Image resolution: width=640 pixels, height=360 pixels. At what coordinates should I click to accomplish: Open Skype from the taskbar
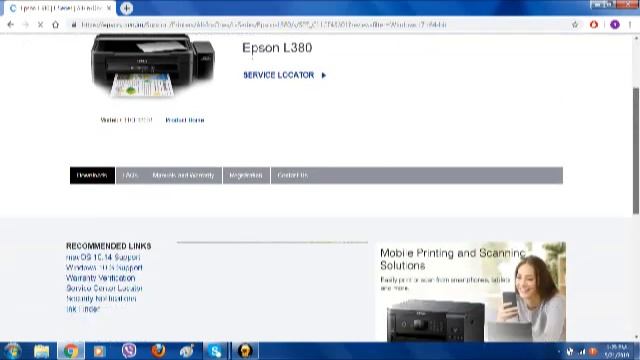pos(215,351)
